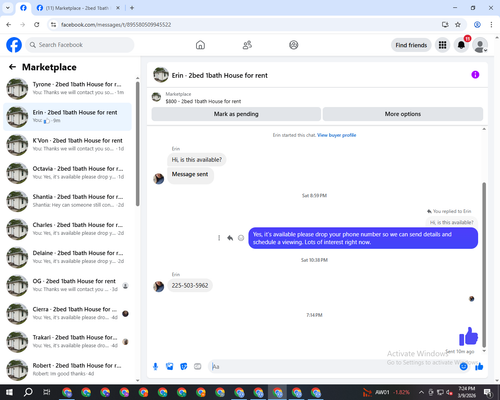Go back using the Marketplace arrow
This screenshot has height=400, width=500.
(x=12, y=67)
